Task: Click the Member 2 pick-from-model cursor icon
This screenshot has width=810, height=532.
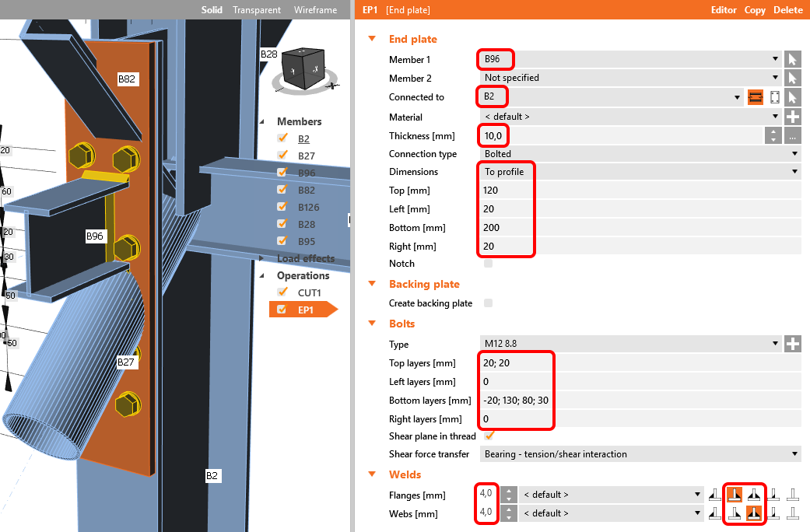Action: (x=792, y=78)
